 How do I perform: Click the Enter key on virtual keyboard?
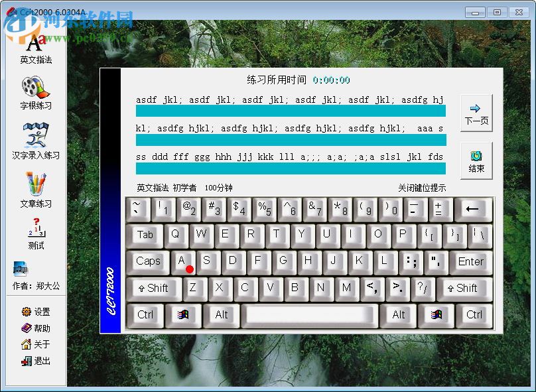470,262
